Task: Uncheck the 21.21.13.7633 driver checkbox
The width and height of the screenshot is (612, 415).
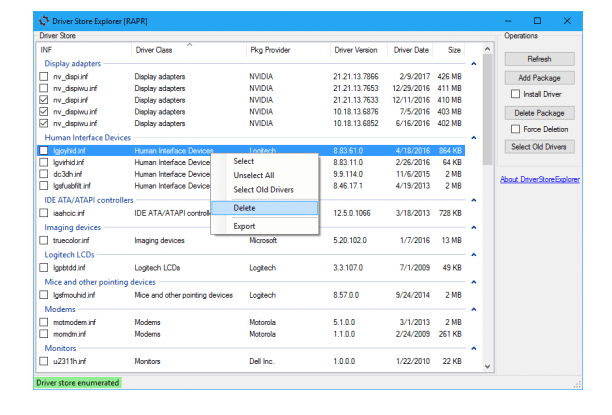Action: [44, 100]
